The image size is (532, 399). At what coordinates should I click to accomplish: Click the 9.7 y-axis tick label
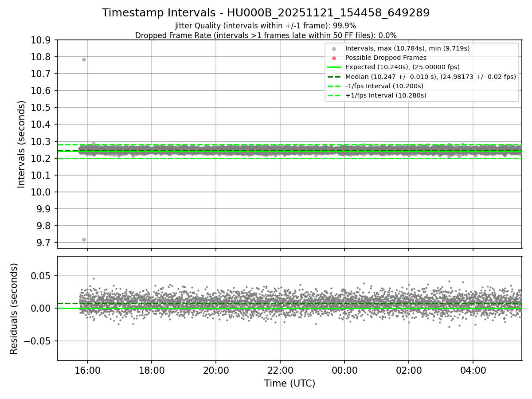(44, 243)
